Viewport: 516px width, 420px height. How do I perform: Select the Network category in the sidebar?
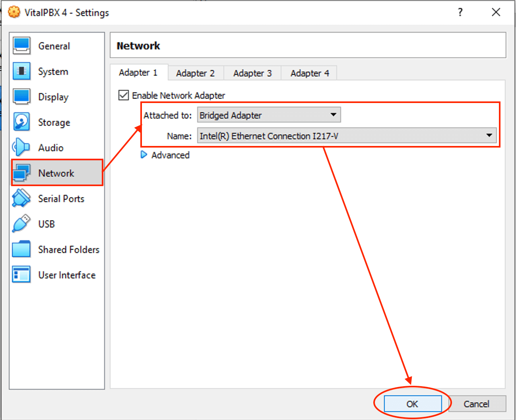56,173
